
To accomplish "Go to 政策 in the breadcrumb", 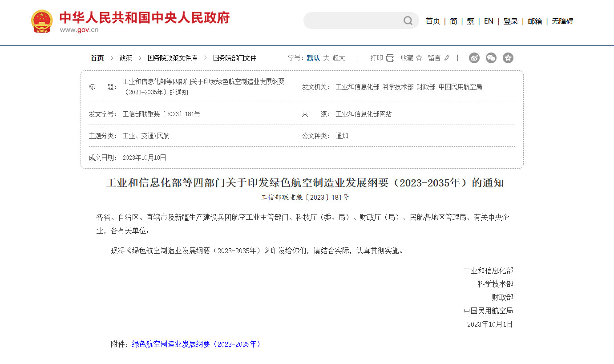I will [x=125, y=58].
